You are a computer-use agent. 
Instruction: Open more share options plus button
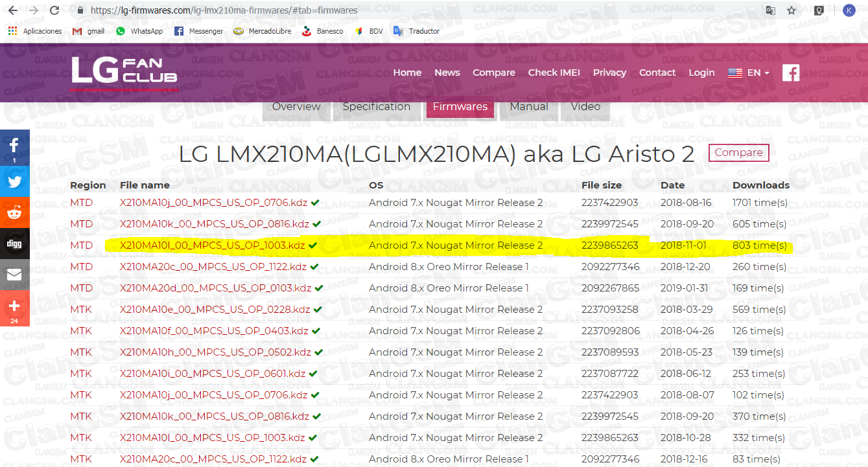point(14,308)
